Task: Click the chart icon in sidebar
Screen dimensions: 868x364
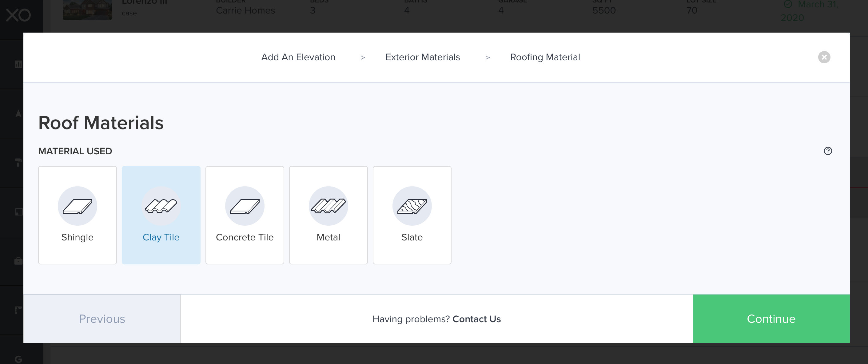Action: click(18, 64)
